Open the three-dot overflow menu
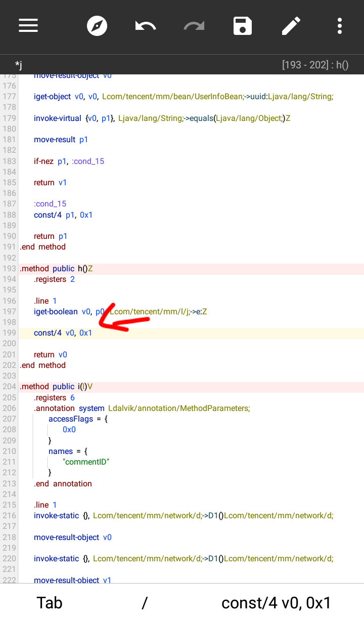The width and height of the screenshot is (364, 621). 339,26
